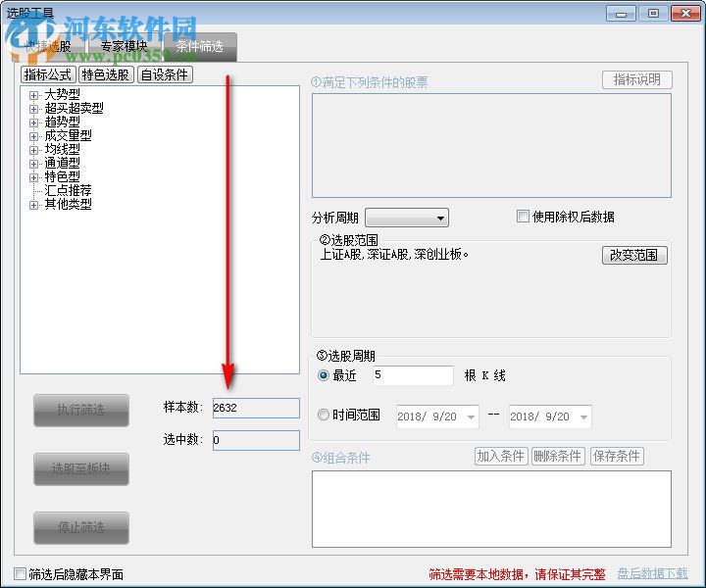Click the 改变范围 button
706x588 pixels.
(x=634, y=255)
